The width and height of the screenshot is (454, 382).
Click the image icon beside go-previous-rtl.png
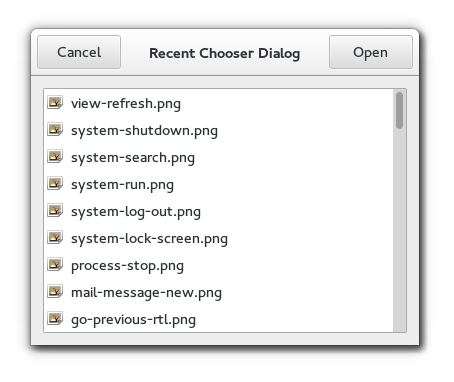click(55, 319)
